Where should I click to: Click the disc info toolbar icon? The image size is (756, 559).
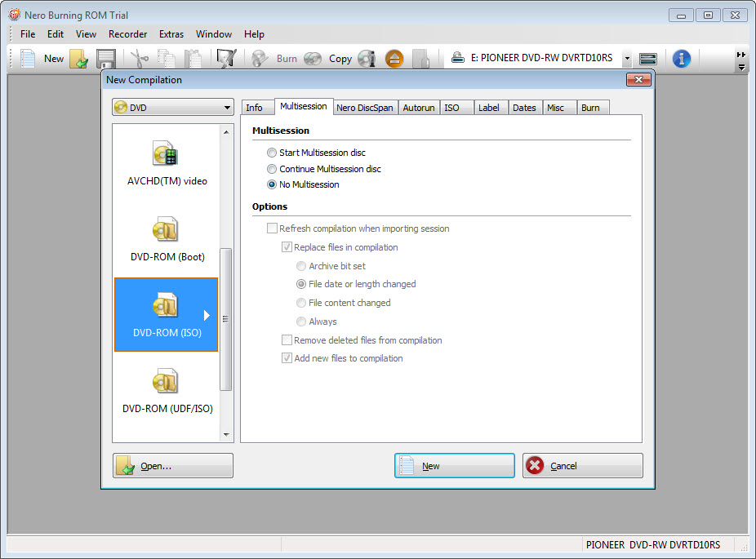[x=367, y=59]
